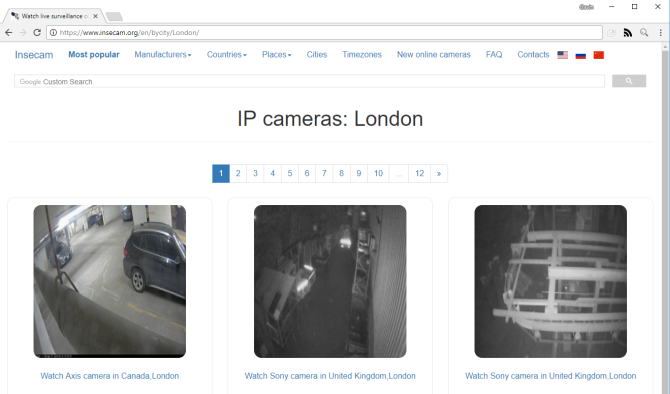Click the browser address bar URL
Viewport: 670px width, 394px height.
[325, 32]
